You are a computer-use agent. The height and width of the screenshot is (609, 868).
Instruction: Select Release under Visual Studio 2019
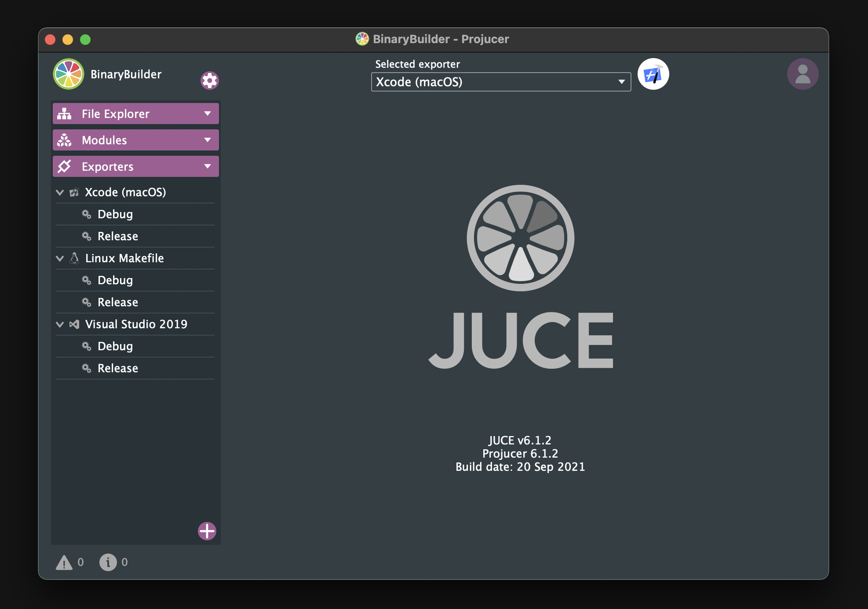point(135,368)
